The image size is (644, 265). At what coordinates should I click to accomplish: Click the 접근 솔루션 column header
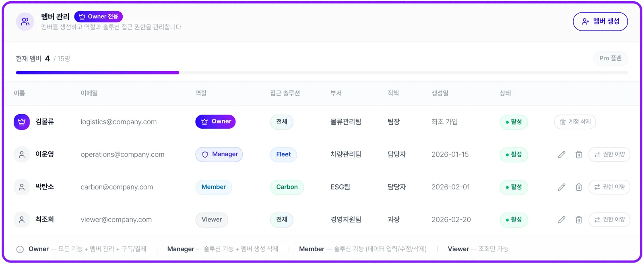pyautogui.click(x=285, y=93)
